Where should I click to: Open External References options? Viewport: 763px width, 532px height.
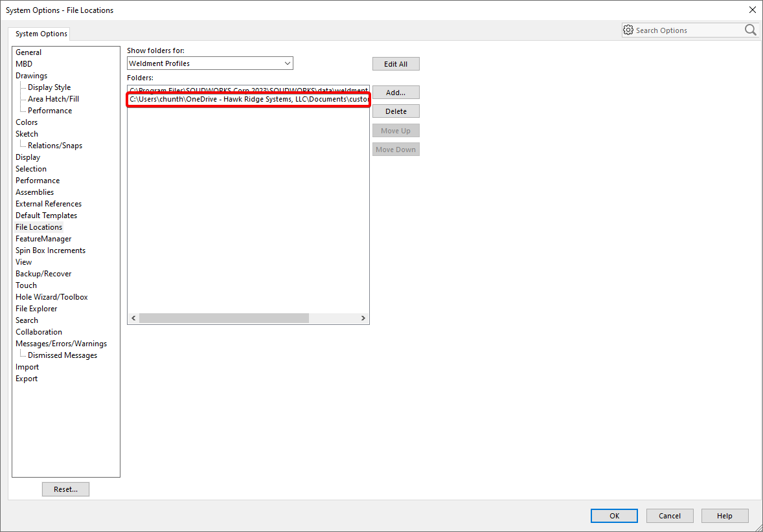(x=49, y=205)
